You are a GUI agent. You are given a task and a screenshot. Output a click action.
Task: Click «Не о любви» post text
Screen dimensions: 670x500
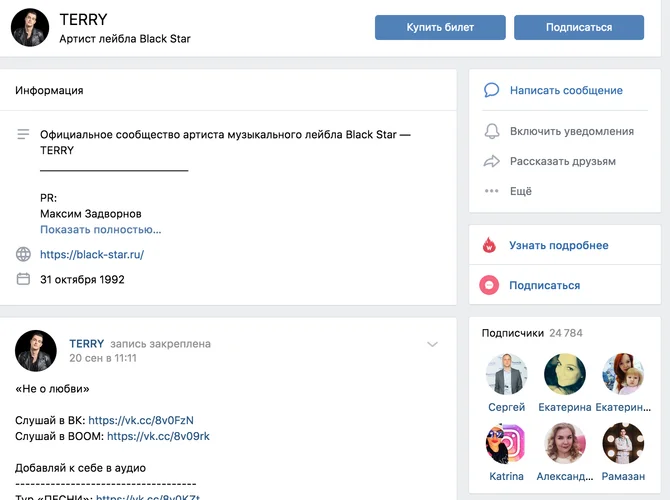52,388
